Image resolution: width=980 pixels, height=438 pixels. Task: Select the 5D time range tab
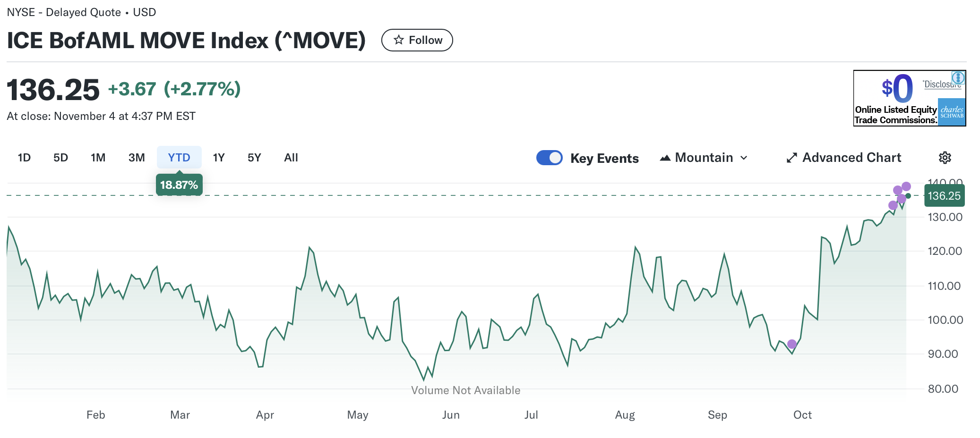coord(60,158)
